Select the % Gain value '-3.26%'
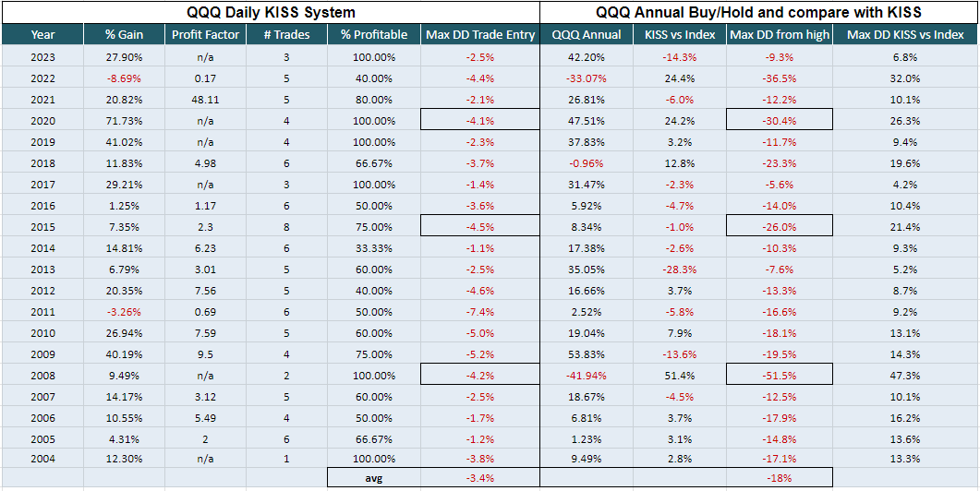 [124, 312]
